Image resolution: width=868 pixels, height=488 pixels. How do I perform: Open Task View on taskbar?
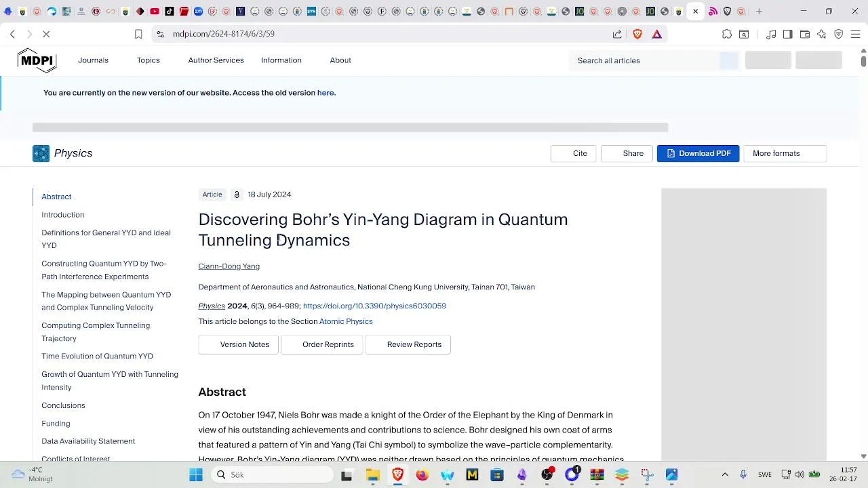pos(347,475)
